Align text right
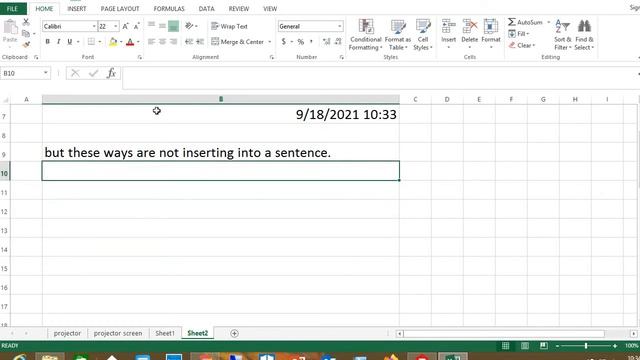640x360 pixels. 173,42
